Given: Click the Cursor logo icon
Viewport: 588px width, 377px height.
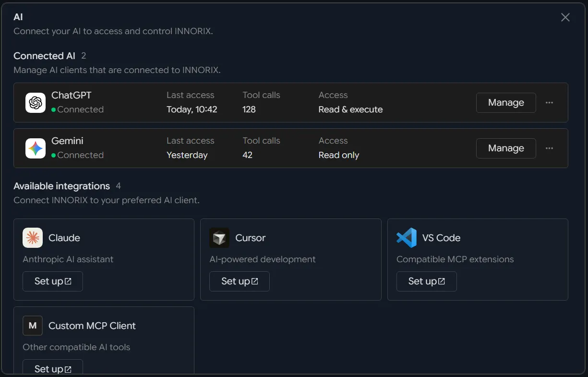Looking at the screenshot, I should (219, 238).
